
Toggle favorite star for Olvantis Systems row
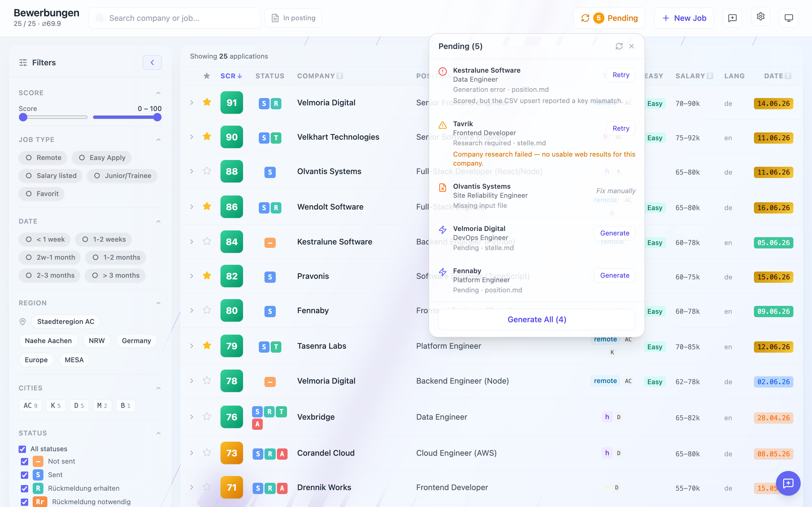click(207, 171)
